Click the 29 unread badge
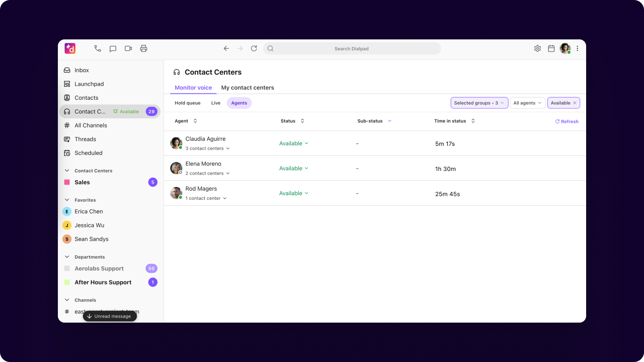Viewport: 644px width, 362px height. pos(151,111)
